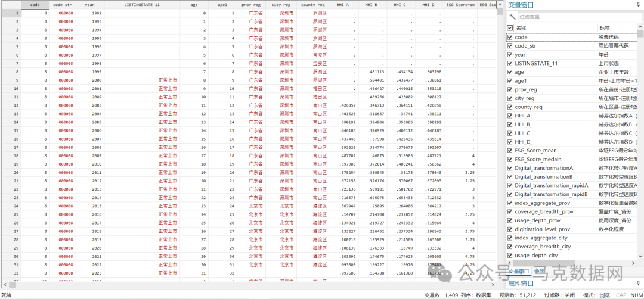Select the 福田区 cell in the 2001 row
The height and width of the screenshot is (299, 644).
(314, 89)
